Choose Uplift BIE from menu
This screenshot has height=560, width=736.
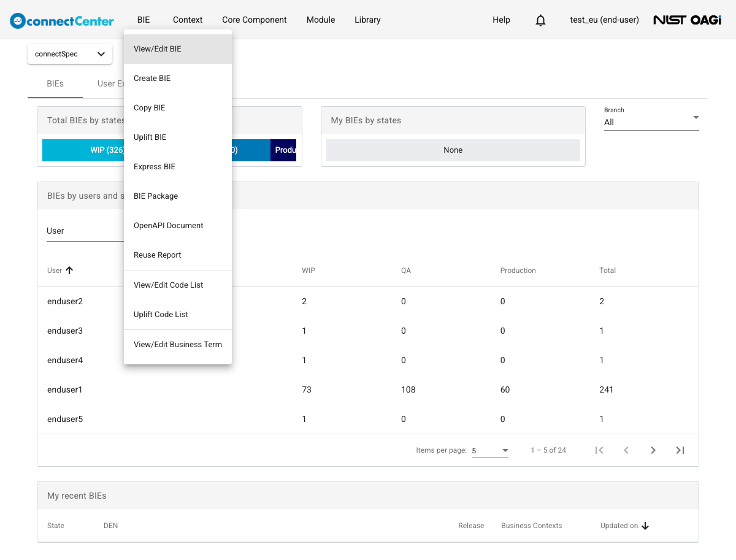178,137
